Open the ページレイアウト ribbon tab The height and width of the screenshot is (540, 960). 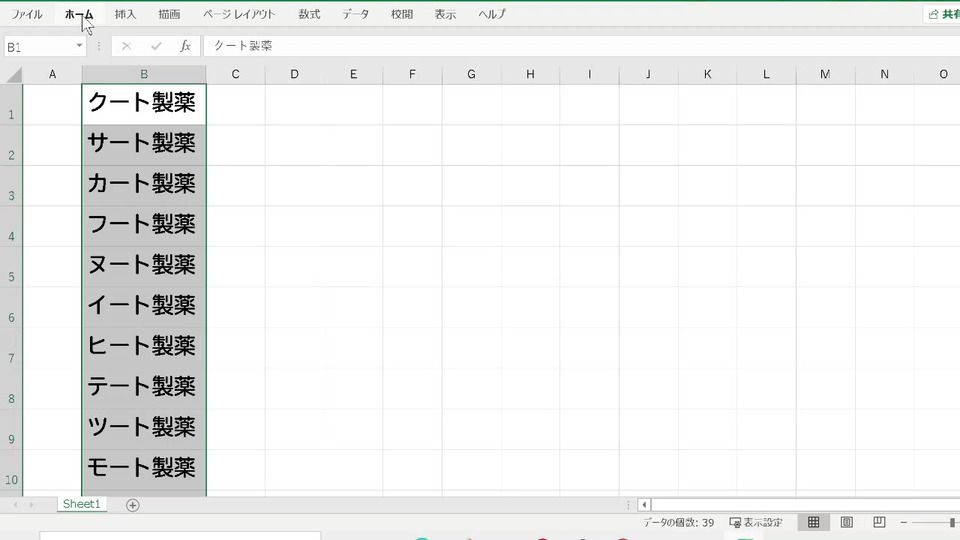(x=239, y=14)
